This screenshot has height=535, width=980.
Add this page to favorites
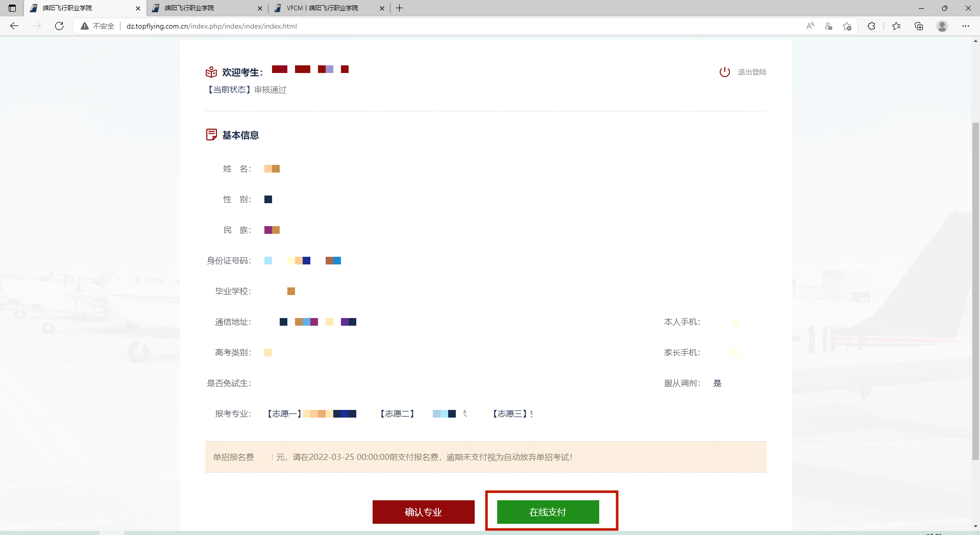point(847,26)
